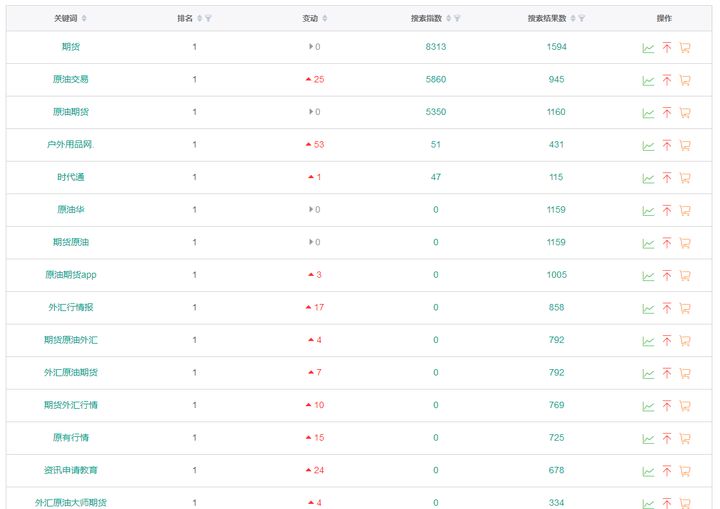
Task: Open the 搜索指数 column filter
Action: click(x=457, y=18)
